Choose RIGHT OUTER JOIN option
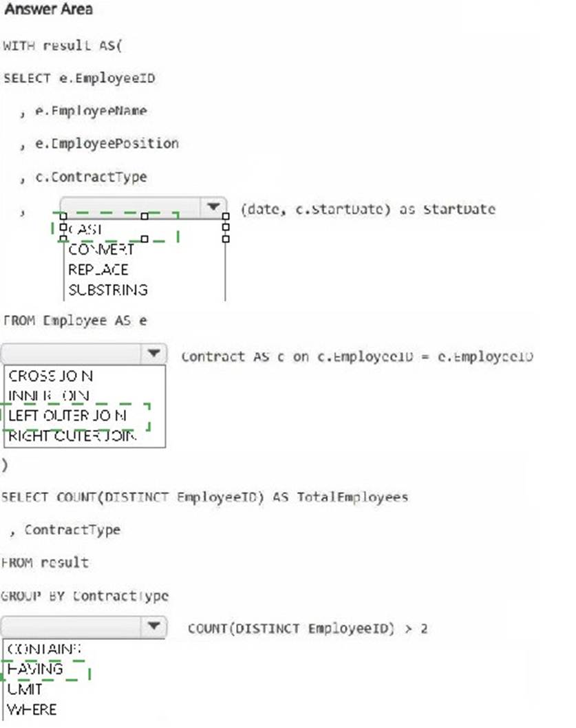Image resolution: width=576 pixels, height=728 pixels. coord(72,436)
